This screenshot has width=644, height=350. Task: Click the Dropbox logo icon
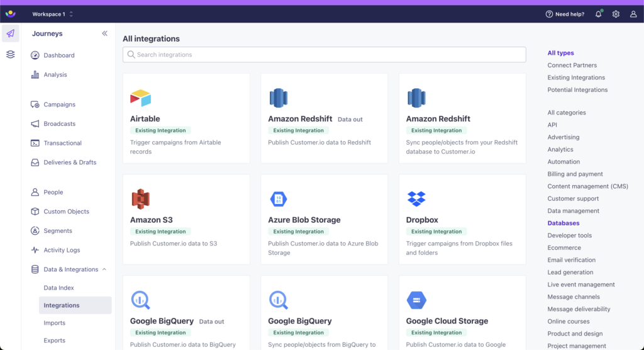[x=416, y=199]
